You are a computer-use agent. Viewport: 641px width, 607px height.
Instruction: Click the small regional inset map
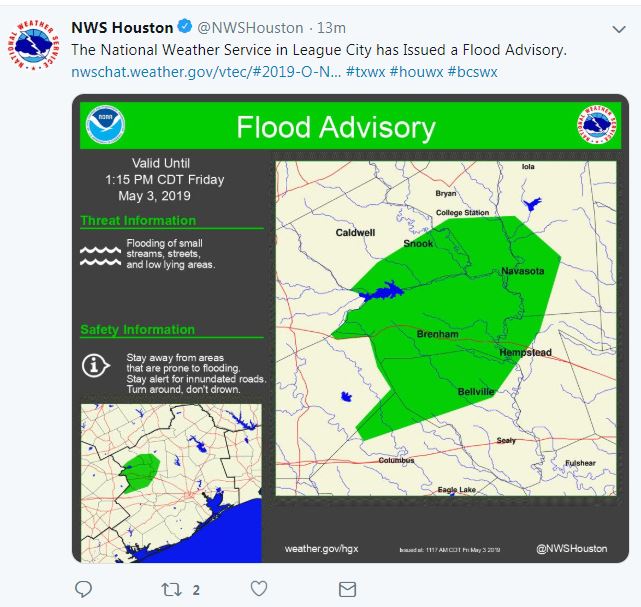(x=170, y=469)
